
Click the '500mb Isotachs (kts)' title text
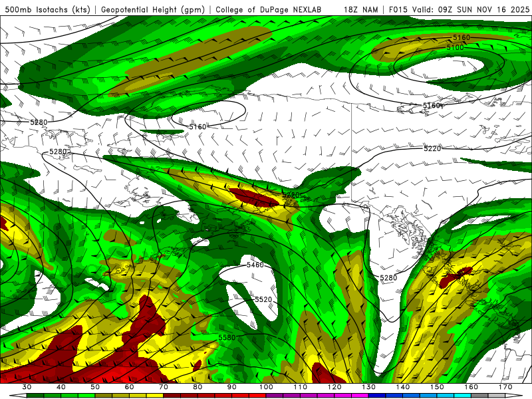48,9
